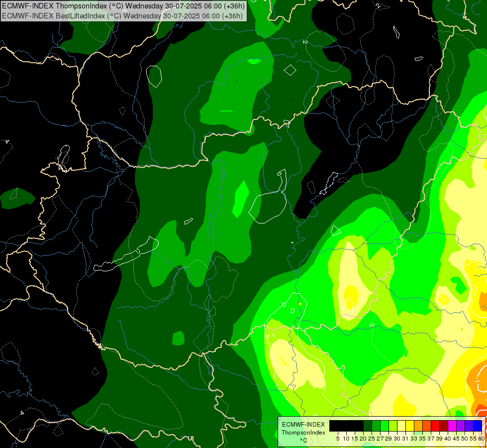487x448 pixels.
Task: Click the legend tick value 29
Action: coord(389,439)
